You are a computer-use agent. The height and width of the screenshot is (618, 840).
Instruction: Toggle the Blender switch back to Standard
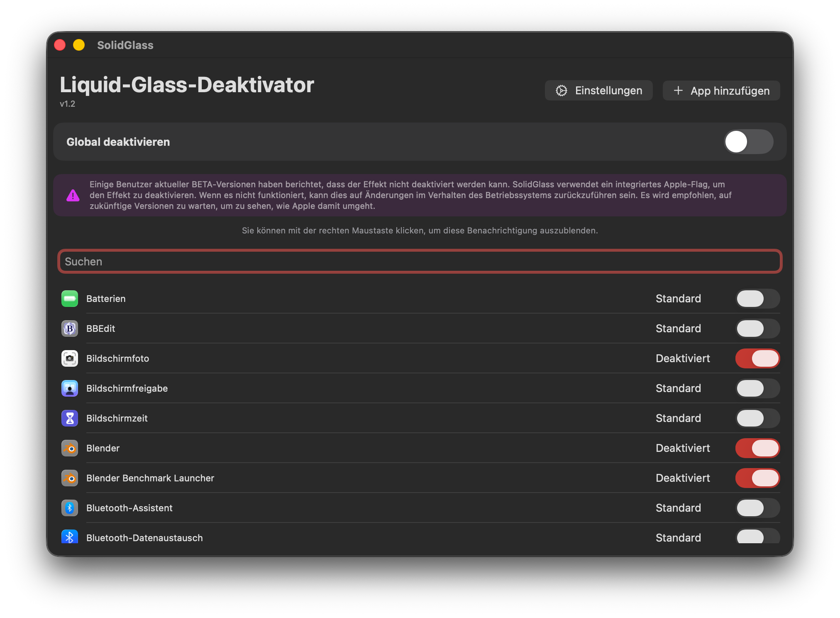tap(757, 448)
